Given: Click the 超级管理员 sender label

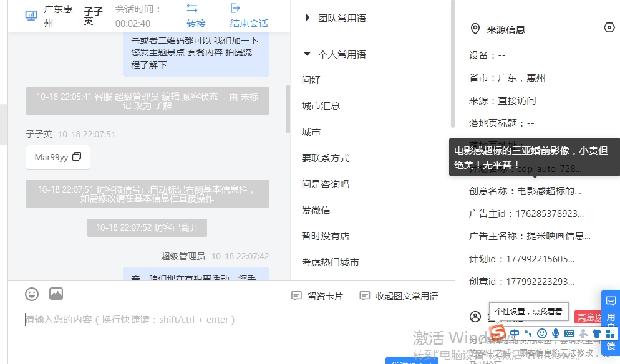Looking at the screenshot, I should (183, 256).
